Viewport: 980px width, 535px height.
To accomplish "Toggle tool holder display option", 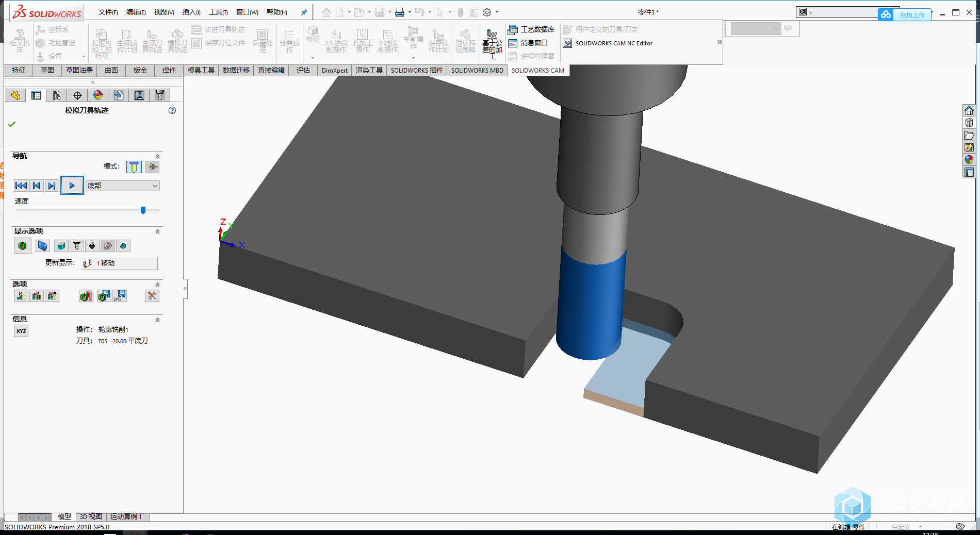I will (92, 246).
